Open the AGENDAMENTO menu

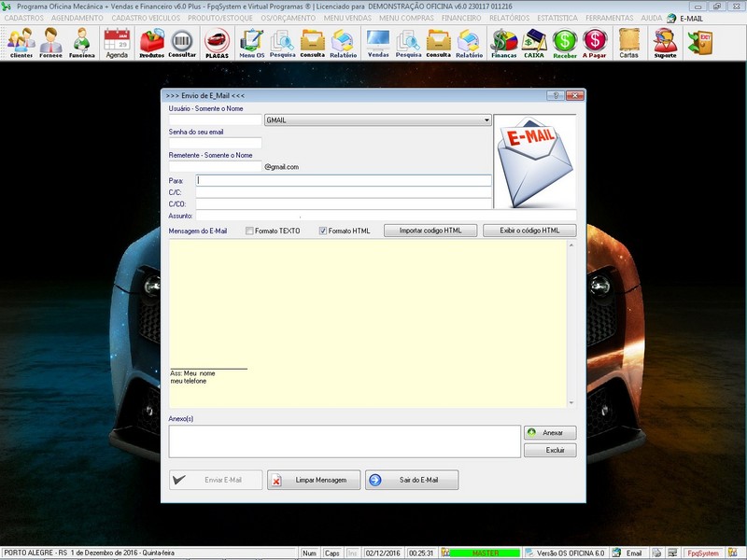[78, 18]
